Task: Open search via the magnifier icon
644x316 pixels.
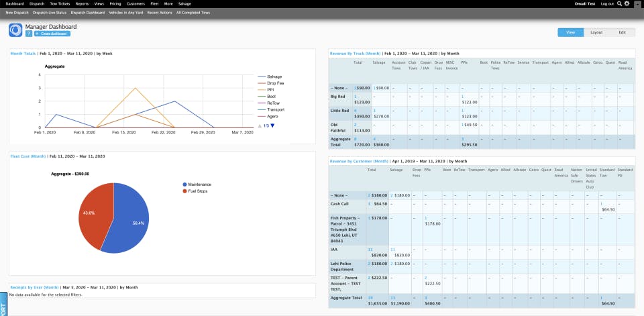Action: click(619, 4)
